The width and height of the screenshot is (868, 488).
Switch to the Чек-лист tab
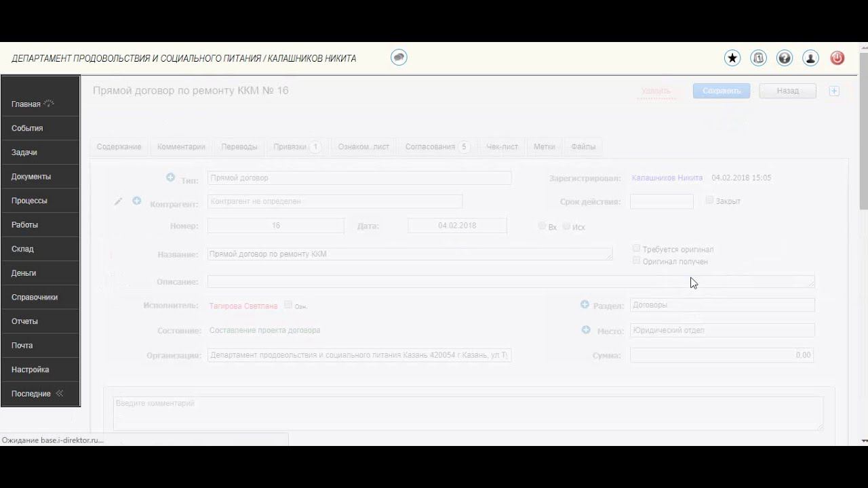502,146
